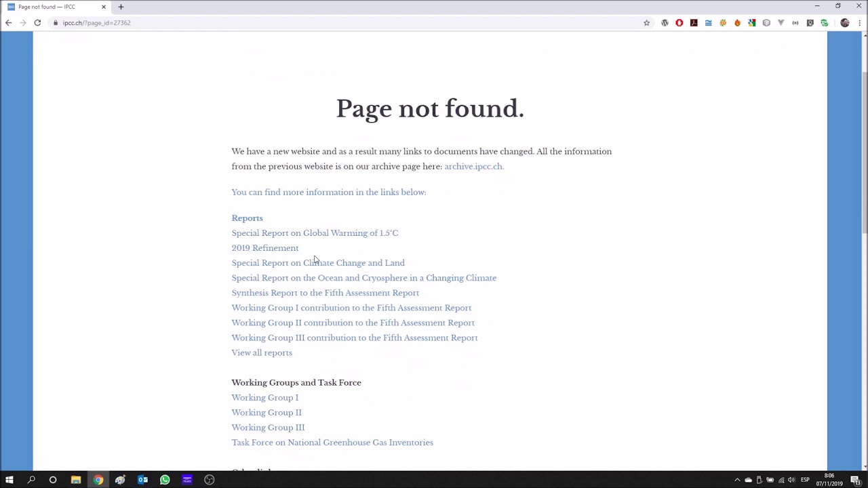The height and width of the screenshot is (488, 868).
Task: Click the battery status tray icon
Action: coord(770,481)
